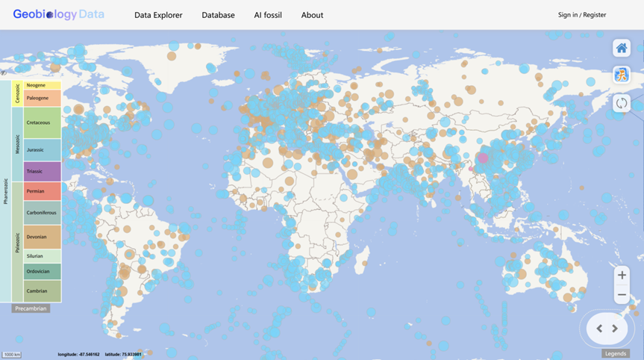Select the Mesozoic era column
Image resolution: width=644 pixels, height=360 pixels.
coord(17,144)
